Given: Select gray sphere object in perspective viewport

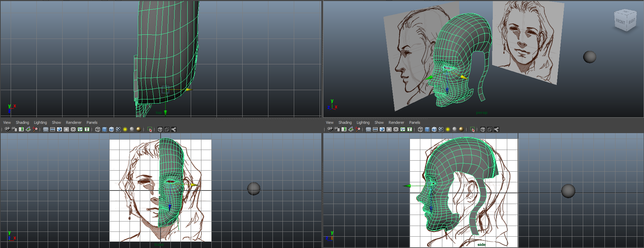Looking at the screenshot, I should pos(589,57).
